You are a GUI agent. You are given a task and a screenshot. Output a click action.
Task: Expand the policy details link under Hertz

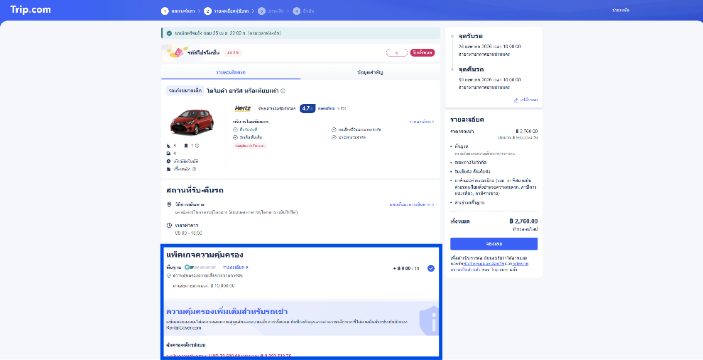(x=421, y=122)
